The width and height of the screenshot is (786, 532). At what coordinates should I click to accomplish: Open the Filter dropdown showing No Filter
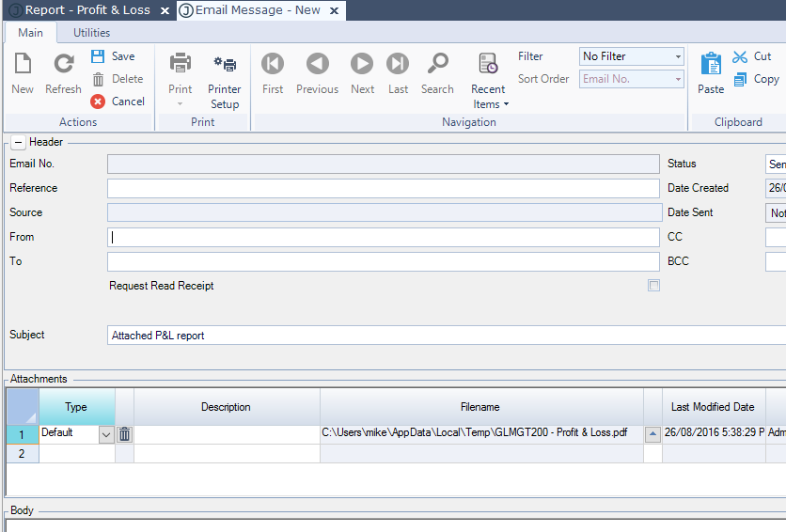(x=678, y=56)
